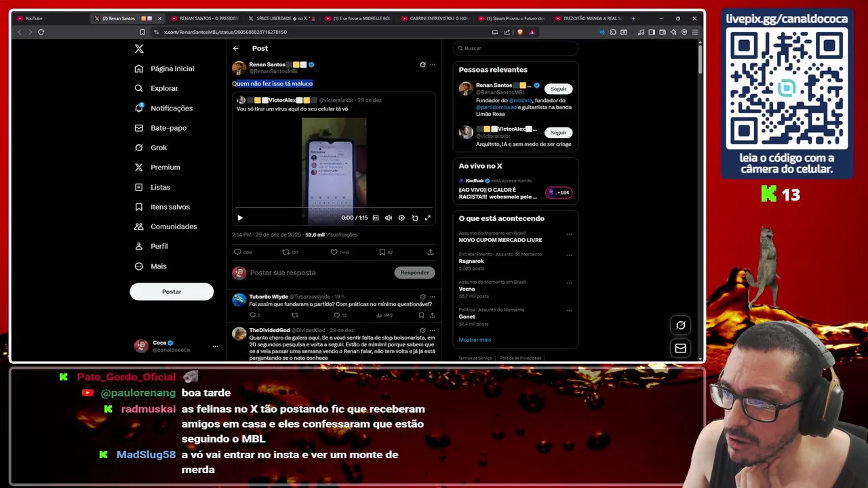Bookmark the post with 57 saves
Screen dimensions: 868x488
pos(385,252)
